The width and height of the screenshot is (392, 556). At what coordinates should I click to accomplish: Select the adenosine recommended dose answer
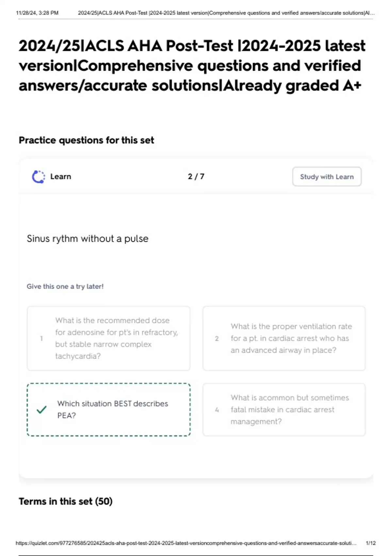pos(116,338)
